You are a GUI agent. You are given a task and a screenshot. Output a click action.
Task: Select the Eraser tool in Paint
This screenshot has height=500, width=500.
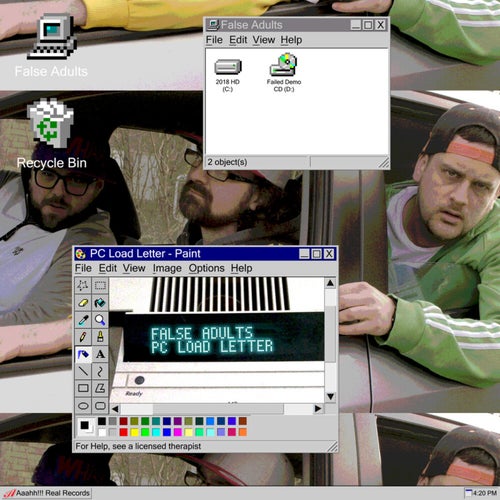coord(83,303)
